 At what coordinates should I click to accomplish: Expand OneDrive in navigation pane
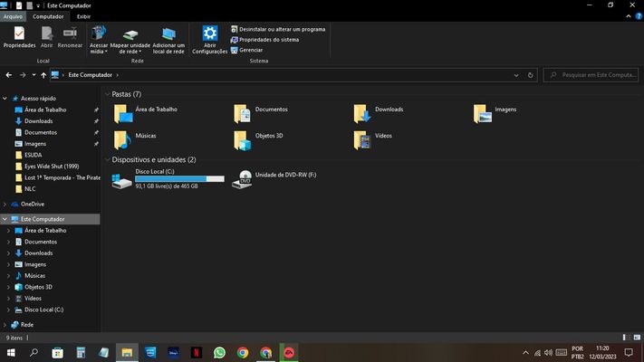pyautogui.click(x=5, y=204)
